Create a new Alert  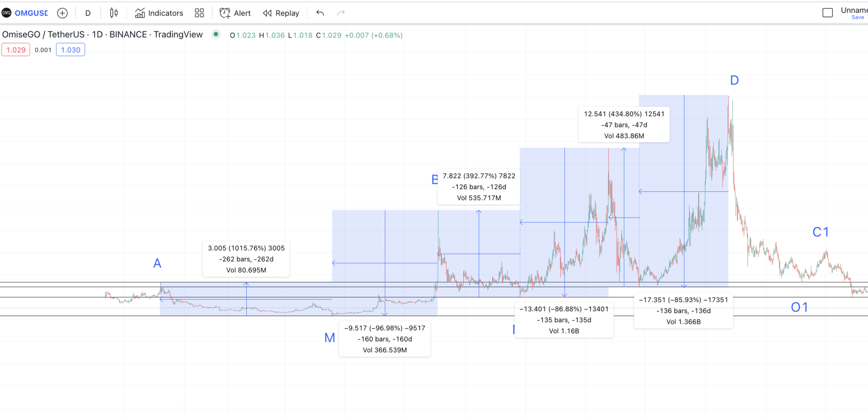pyautogui.click(x=235, y=13)
